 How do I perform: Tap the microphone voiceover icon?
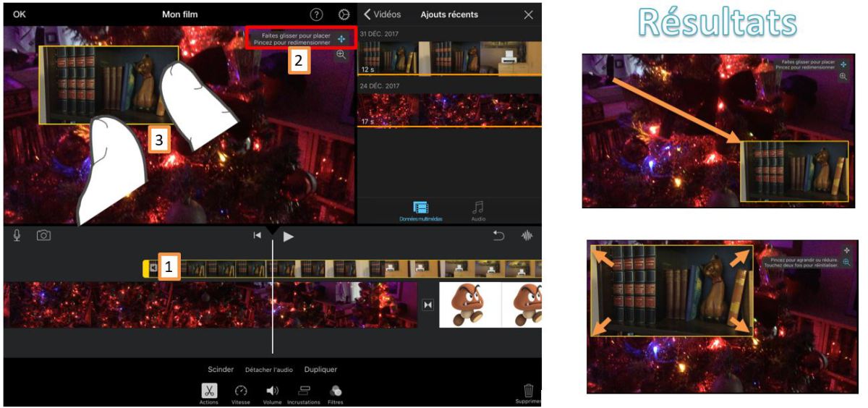[x=17, y=236]
